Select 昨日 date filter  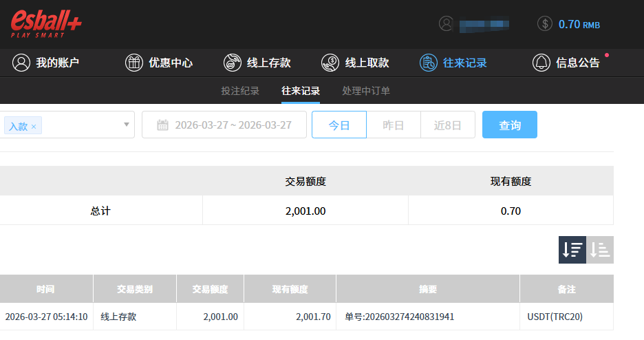(393, 125)
